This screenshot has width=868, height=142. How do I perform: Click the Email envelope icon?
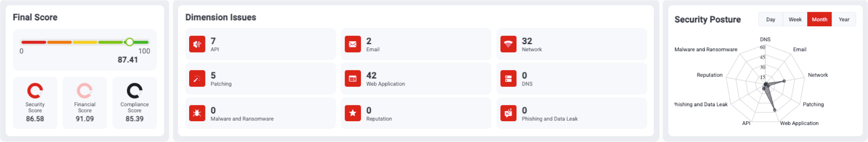[x=353, y=44]
